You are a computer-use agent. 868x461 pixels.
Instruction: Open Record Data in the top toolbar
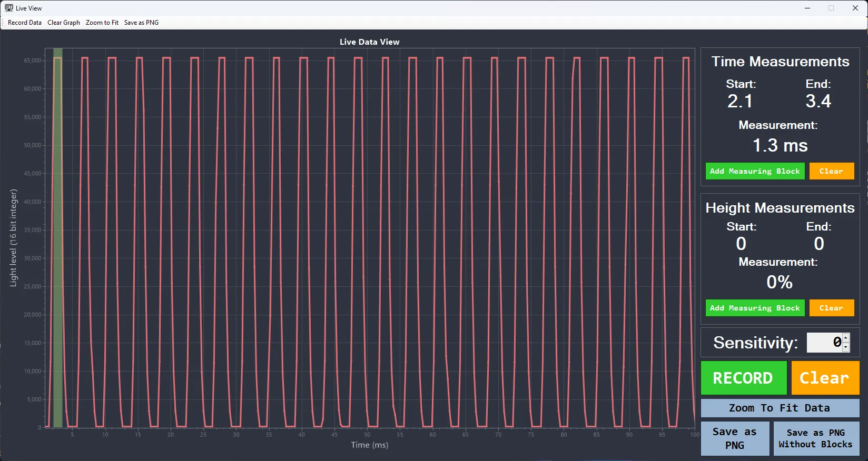click(25, 23)
